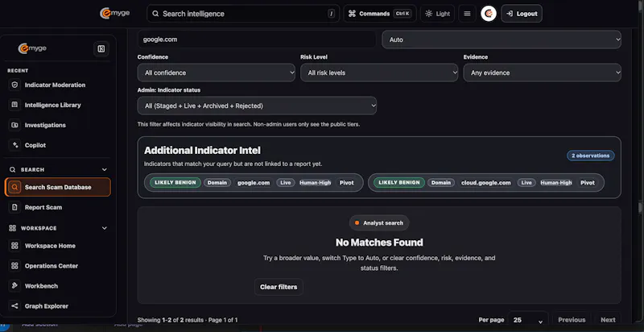The width and height of the screenshot is (644, 332).
Task: Click the Copilot sparkle icon
Action: (14, 145)
